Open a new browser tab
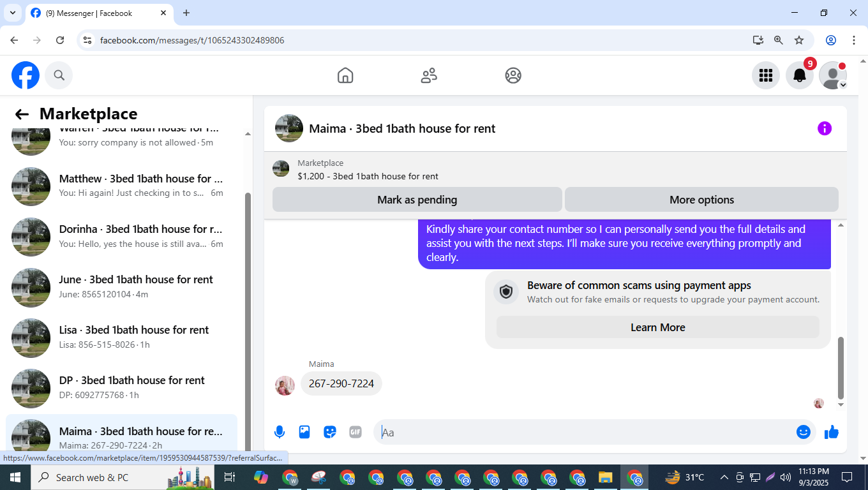 pos(186,13)
